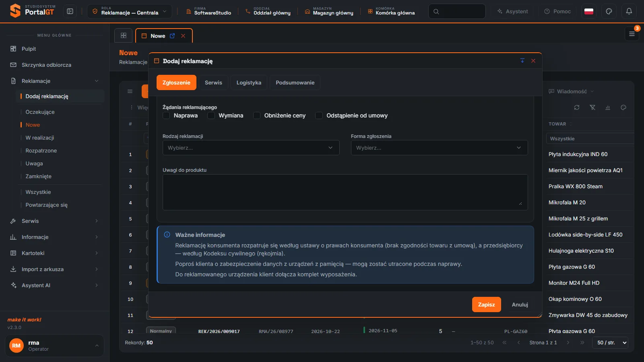Refresh the table list icon

[577, 107]
